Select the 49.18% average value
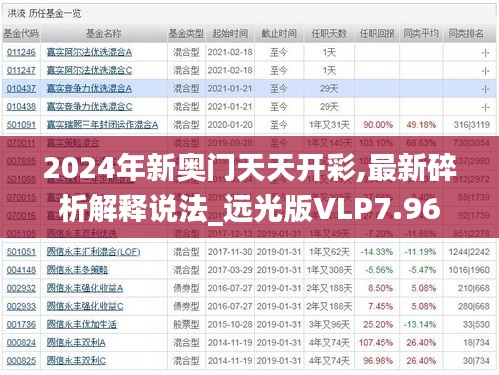Screen dimensions: 499x375 421,125
